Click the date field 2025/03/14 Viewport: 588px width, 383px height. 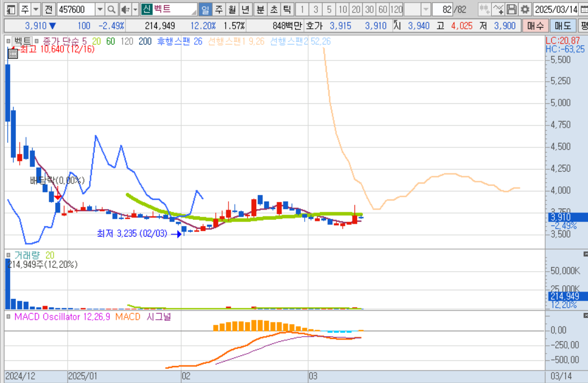556,9
